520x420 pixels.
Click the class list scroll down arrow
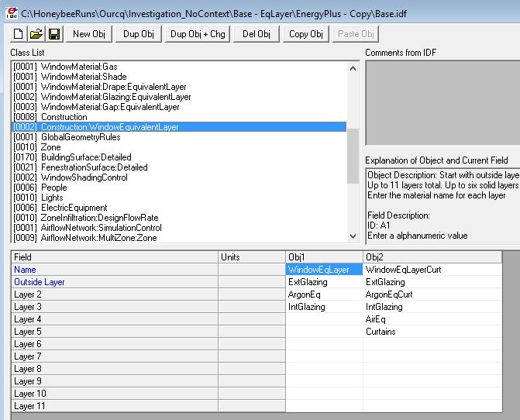click(x=353, y=236)
